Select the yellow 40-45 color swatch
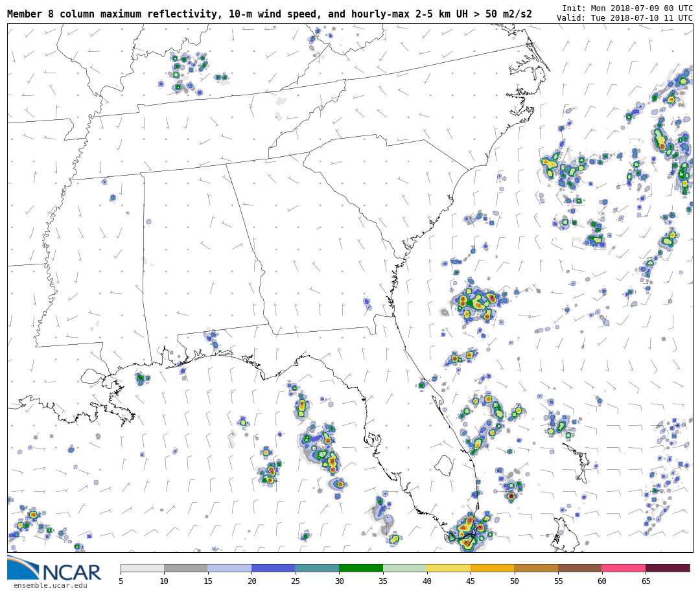 (x=449, y=568)
